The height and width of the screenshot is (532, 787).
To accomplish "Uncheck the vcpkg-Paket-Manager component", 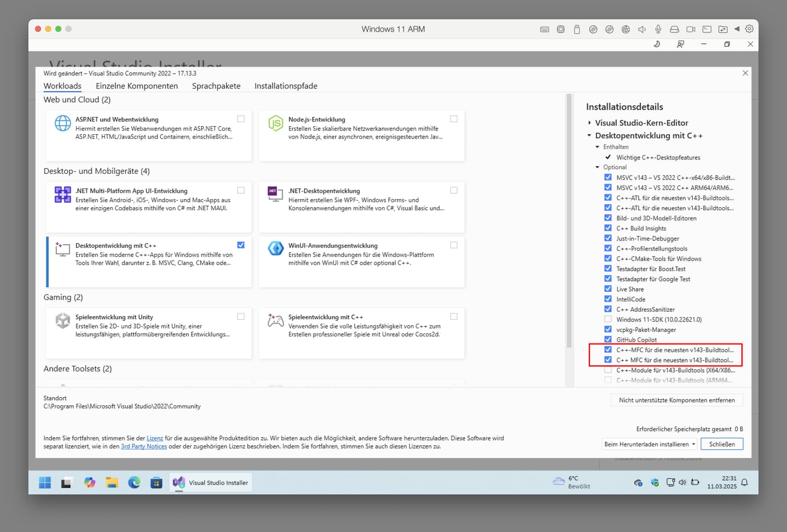I will coord(608,329).
